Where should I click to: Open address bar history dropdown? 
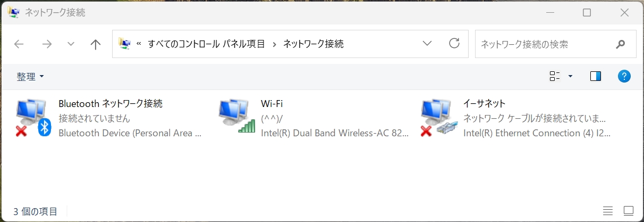pos(427,44)
